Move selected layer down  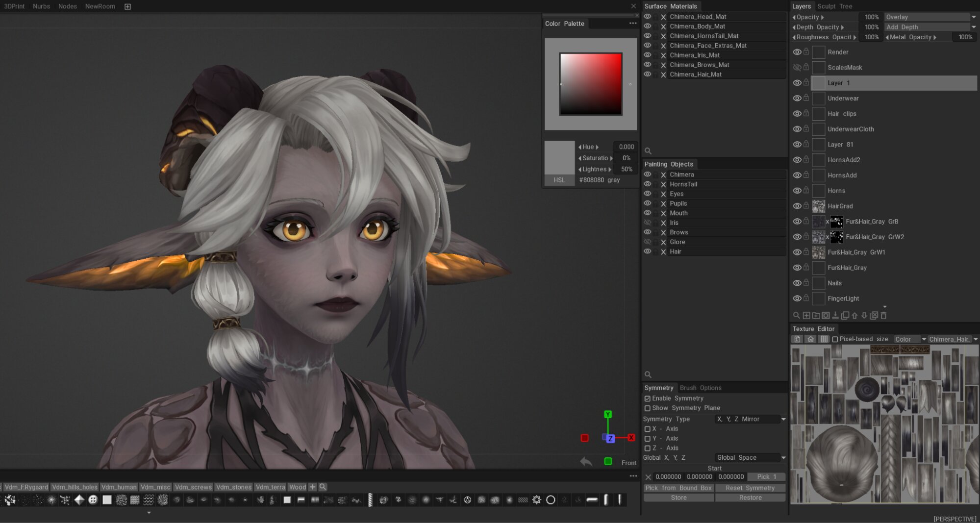864,316
